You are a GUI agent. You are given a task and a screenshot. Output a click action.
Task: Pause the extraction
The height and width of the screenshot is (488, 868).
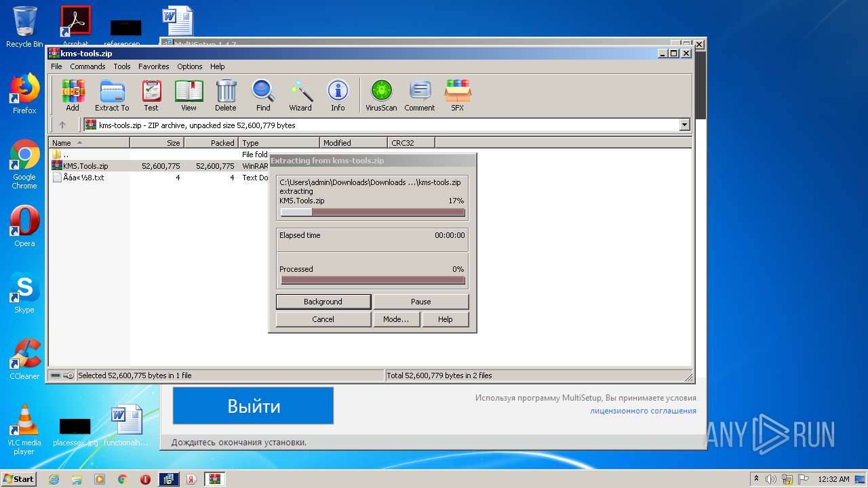(420, 302)
